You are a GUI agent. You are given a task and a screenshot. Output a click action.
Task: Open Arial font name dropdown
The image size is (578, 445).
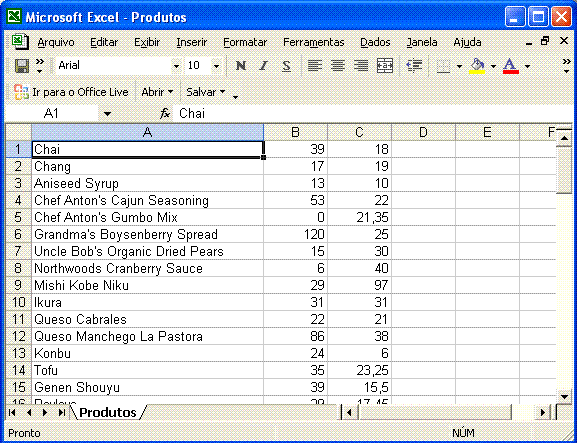[176, 66]
